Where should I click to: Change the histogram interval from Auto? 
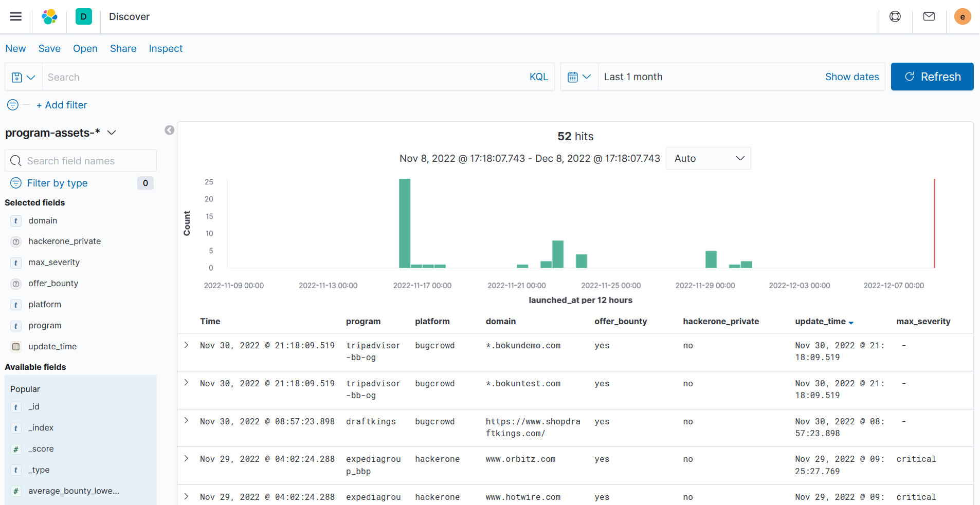(708, 158)
